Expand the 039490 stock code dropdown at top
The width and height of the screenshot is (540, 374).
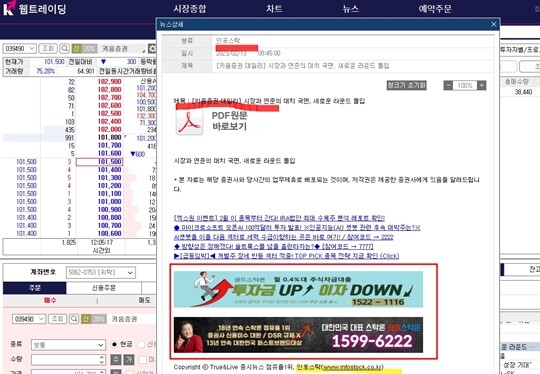coord(20,49)
